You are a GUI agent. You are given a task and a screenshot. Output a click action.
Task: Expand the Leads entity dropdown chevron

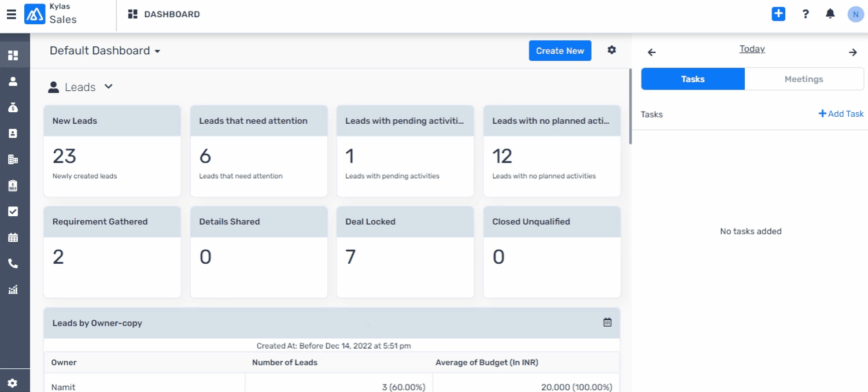pos(108,87)
